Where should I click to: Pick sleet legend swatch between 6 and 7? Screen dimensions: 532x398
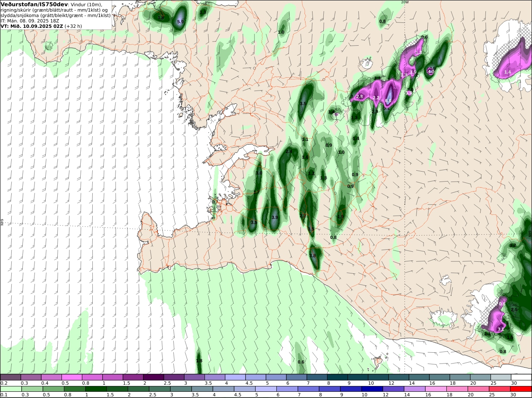297,377
